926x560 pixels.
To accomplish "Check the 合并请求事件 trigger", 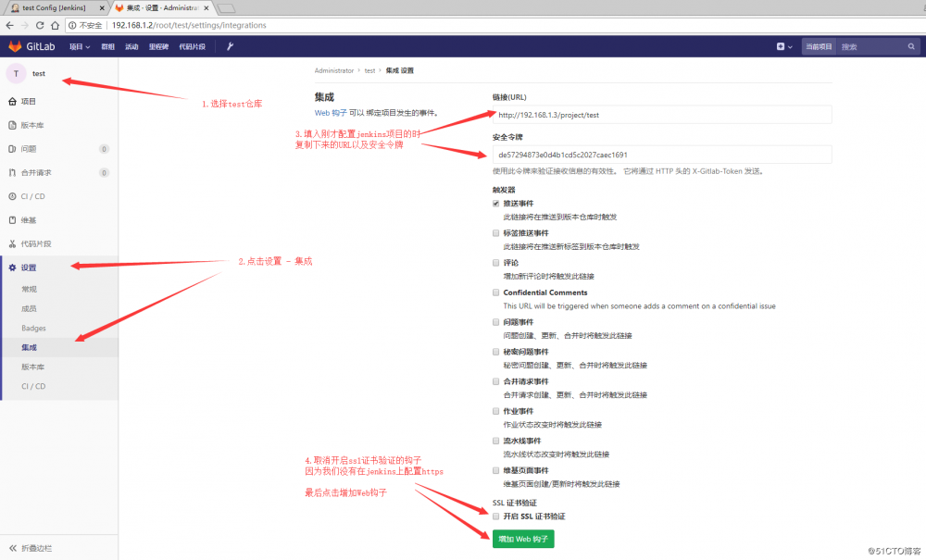I will point(495,380).
